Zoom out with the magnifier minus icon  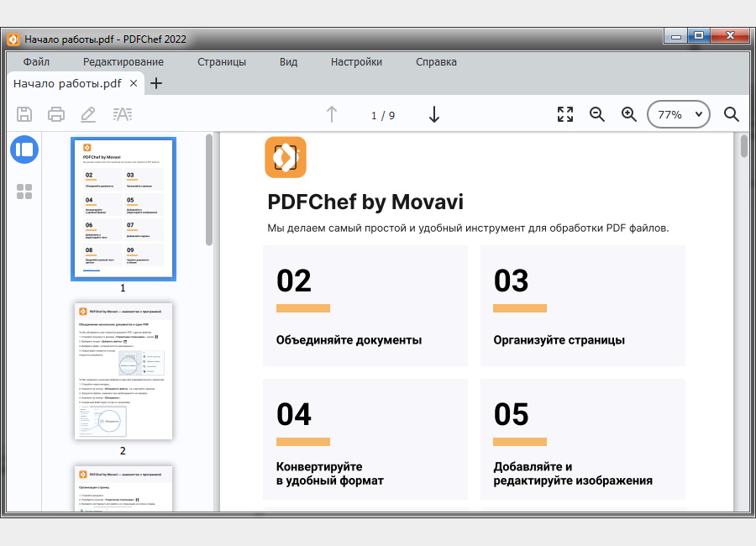click(x=597, y=114)
